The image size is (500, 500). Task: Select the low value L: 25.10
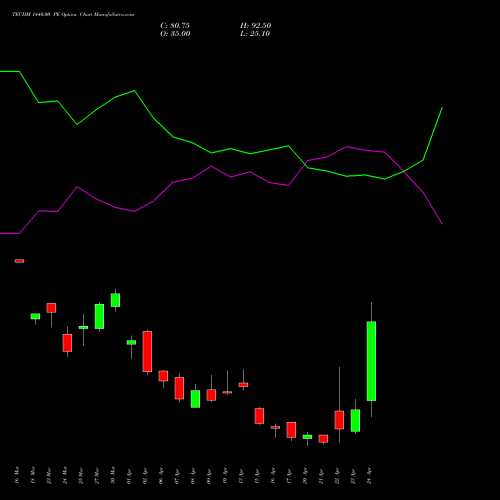click(x=255, y=34)
